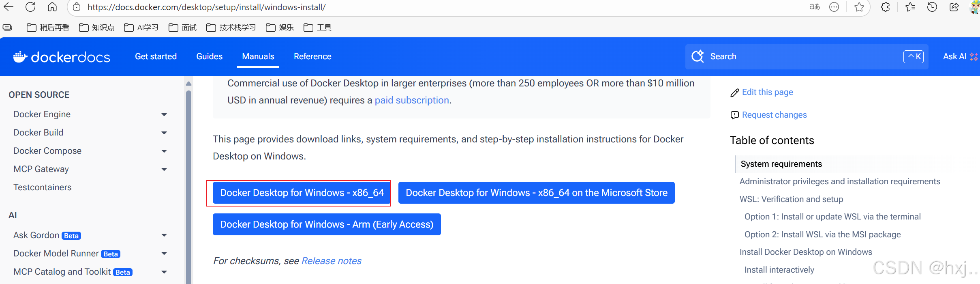Open Ask Gordon in the sidebar
The image size is (980, 284).
pos(36,235)
